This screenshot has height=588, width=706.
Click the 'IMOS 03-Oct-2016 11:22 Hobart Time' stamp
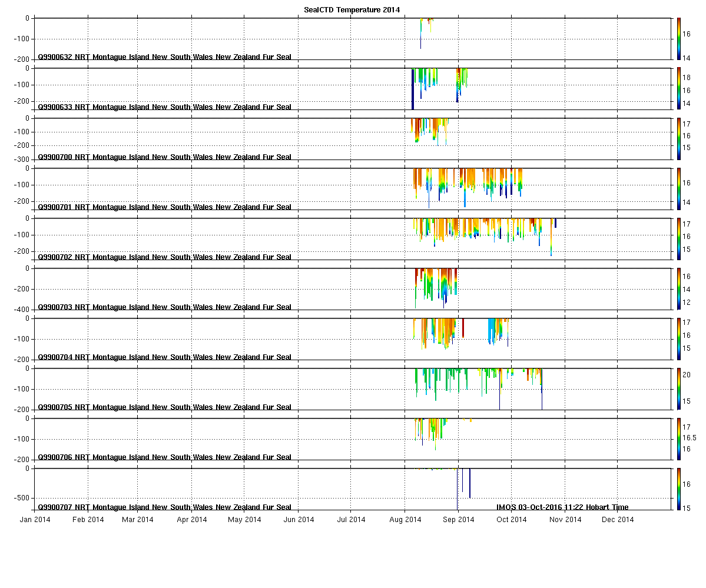[562, 507]
